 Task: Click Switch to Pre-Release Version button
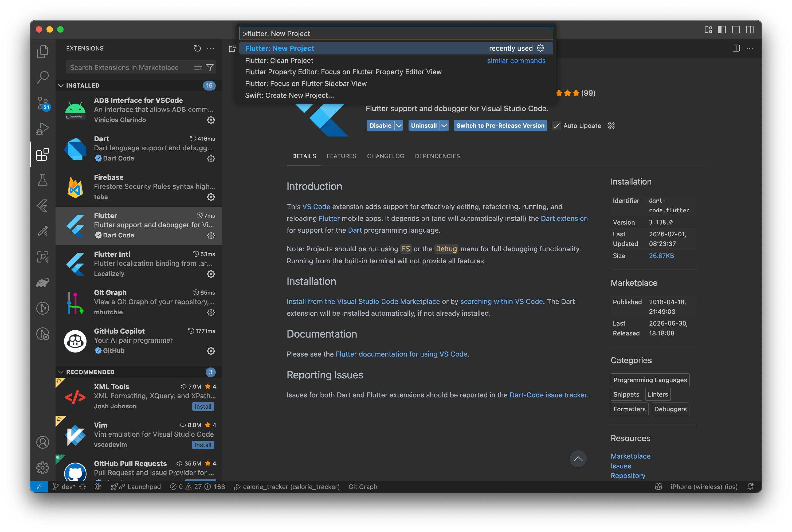click(x=500, y=126)
